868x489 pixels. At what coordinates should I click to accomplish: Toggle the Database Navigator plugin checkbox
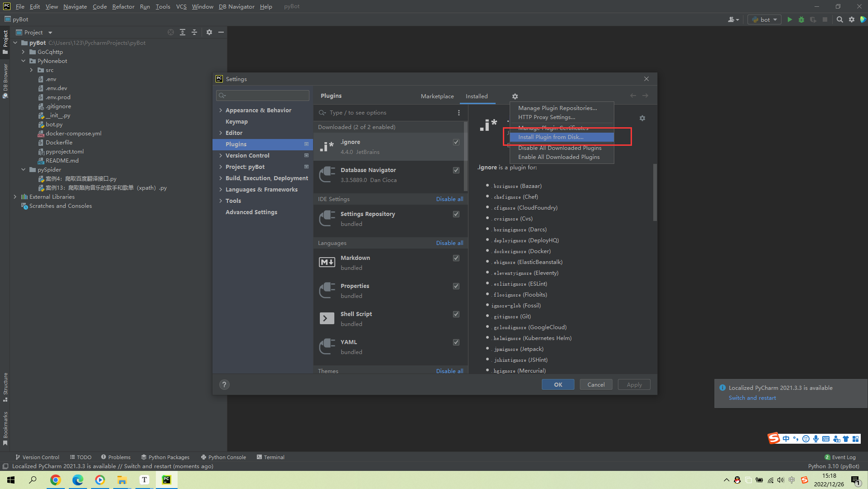456,170
